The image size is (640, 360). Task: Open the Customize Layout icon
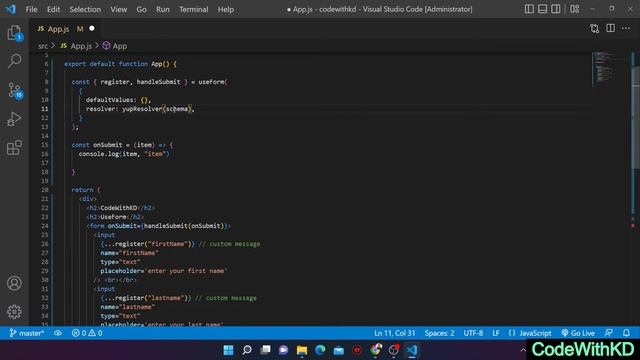[x=575, y=9]
